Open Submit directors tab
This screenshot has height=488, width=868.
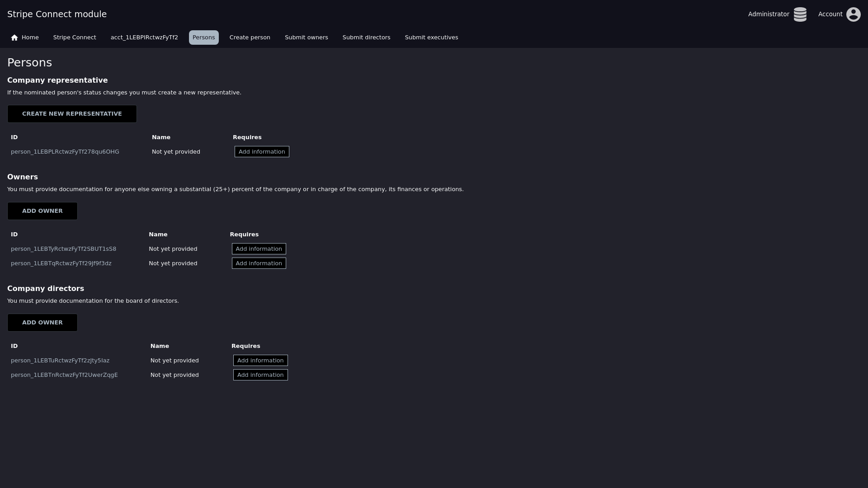coord(366,38)
